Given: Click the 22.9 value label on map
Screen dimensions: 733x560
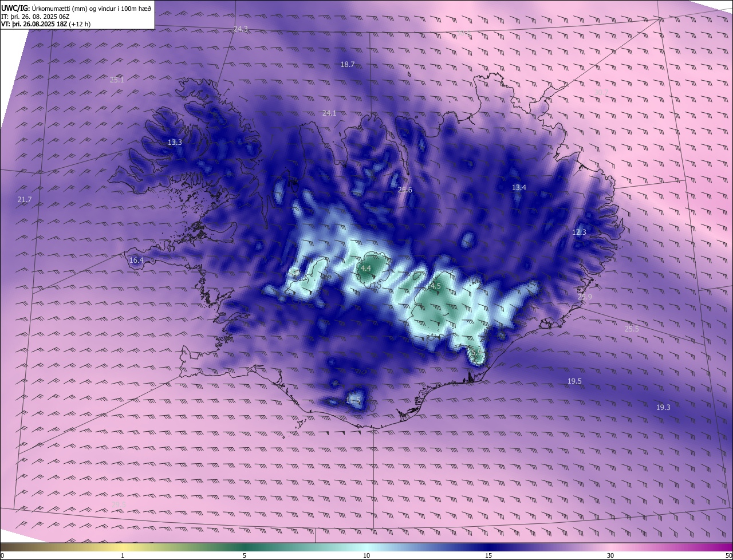Looking at the screenshot, I should pos(585,297).
